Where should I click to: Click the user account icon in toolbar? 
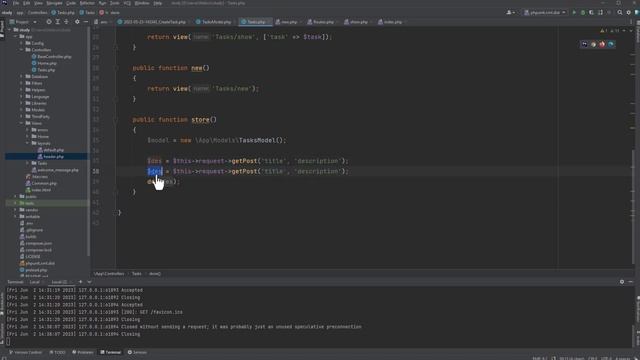510,13
